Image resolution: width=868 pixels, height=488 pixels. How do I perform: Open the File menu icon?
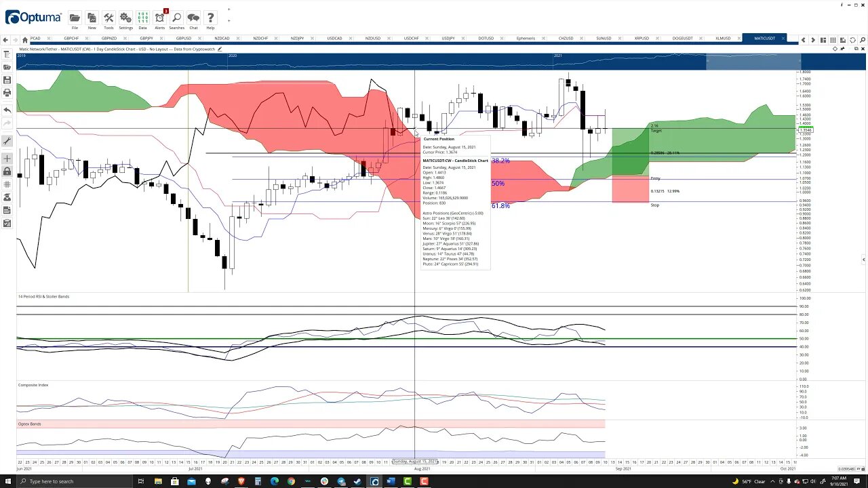point(75,18)
